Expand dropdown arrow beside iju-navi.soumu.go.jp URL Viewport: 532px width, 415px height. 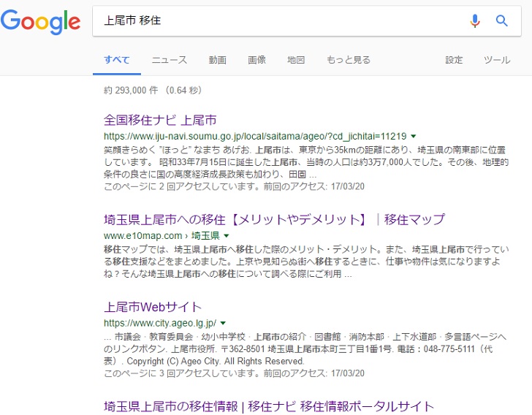414,137
